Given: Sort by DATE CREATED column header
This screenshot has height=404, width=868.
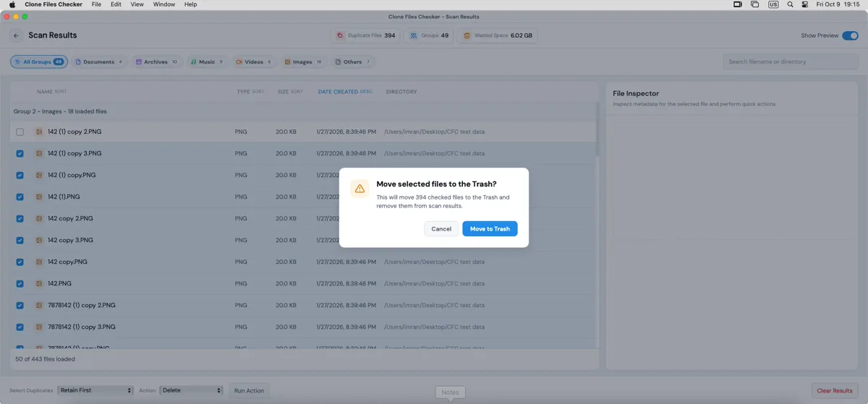Looking at the screenshot, I should click(345, 92).
